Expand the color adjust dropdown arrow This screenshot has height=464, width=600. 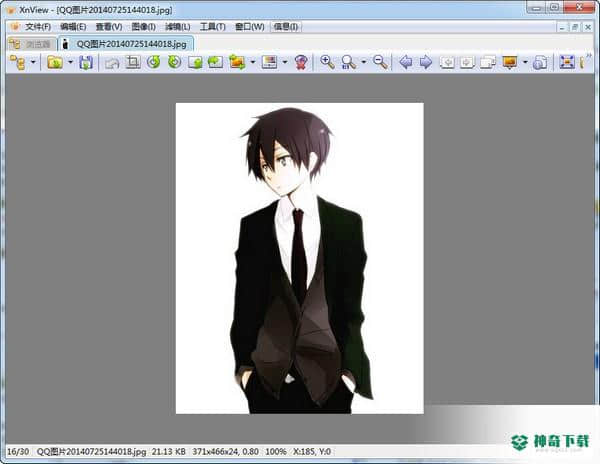[x=285, y=62]
